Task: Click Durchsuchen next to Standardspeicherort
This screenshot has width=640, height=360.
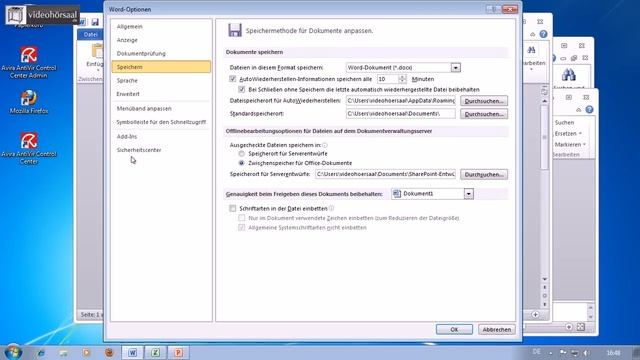Action: 484,114
